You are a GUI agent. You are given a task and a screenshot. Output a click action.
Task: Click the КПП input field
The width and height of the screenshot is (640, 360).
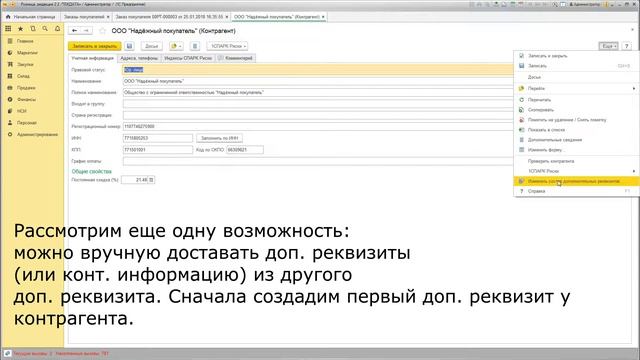(158, 150)
